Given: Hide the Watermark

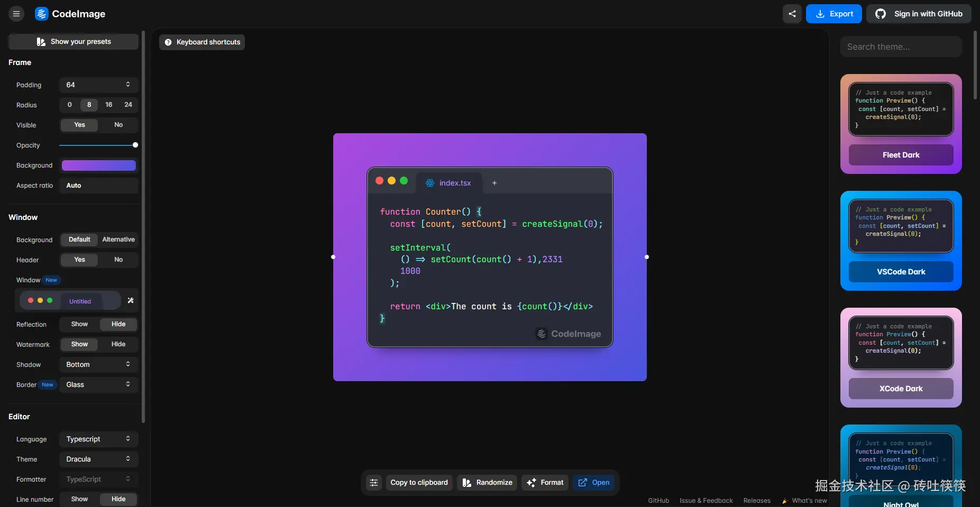Looking at the screenshot, I should [x=118, y=344].
